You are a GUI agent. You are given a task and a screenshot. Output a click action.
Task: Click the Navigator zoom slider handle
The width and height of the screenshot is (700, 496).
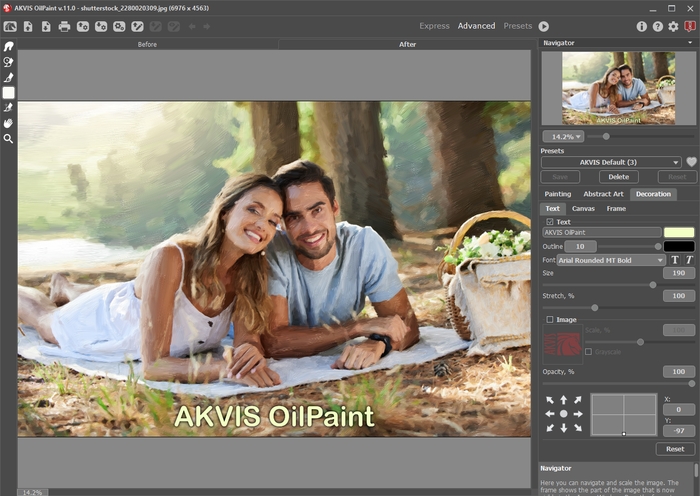coord(606,137)
